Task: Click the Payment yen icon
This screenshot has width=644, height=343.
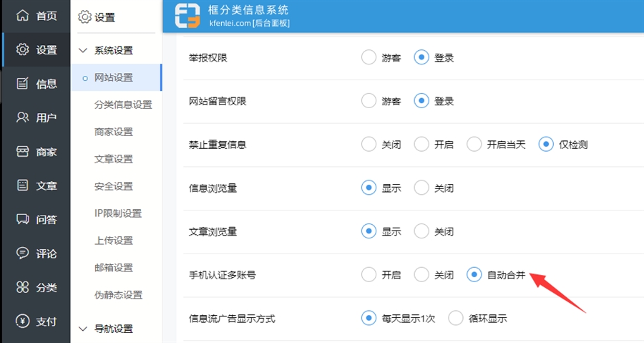Action: tap(23, 322)
